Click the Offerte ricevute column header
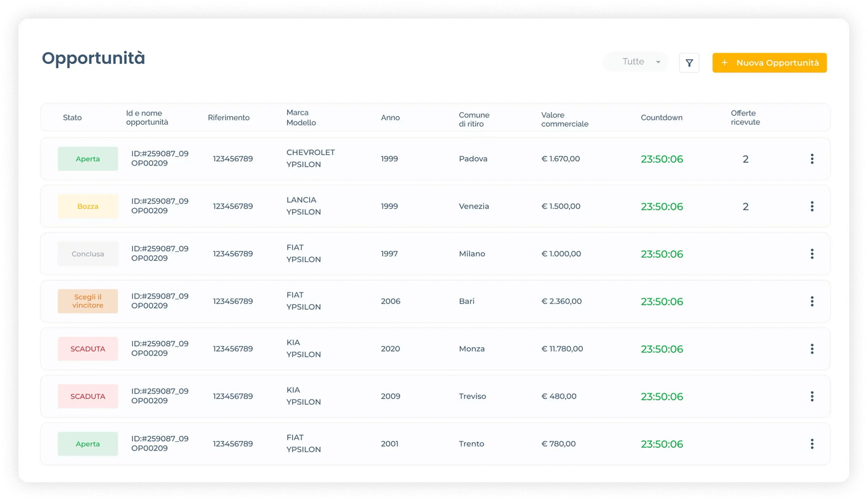 [x=745, y=118]
